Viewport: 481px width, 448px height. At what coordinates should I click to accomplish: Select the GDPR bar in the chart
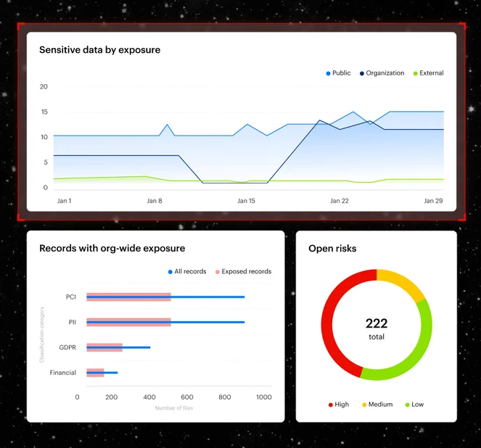click(104, 347)
